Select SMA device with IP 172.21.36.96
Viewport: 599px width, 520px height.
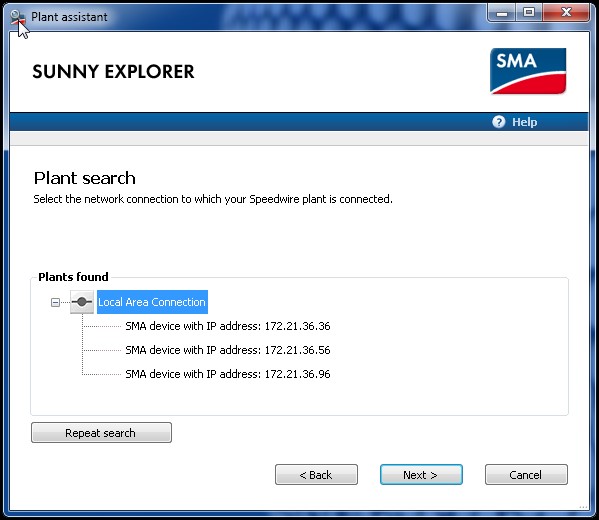click(228, 374)
